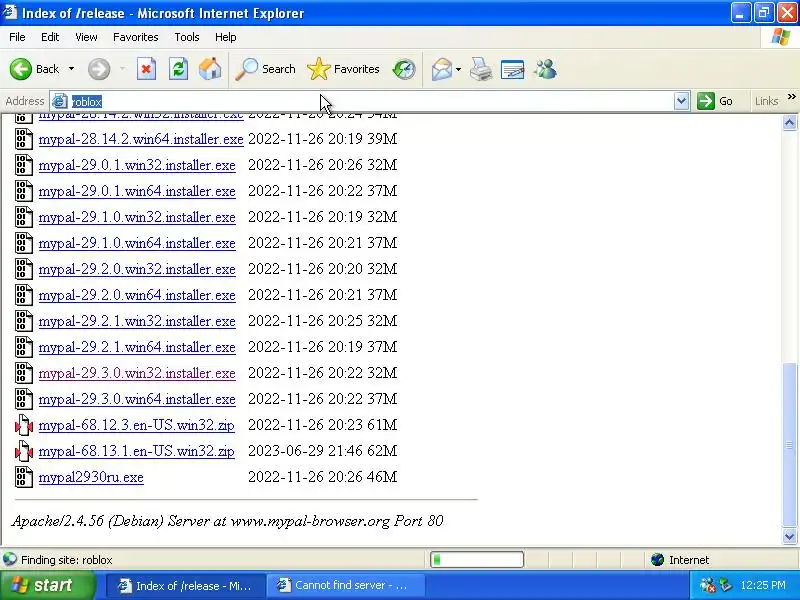Click the vertical scrollbar up arrow
Screen dimensions: 800x600
pos(789,122)
